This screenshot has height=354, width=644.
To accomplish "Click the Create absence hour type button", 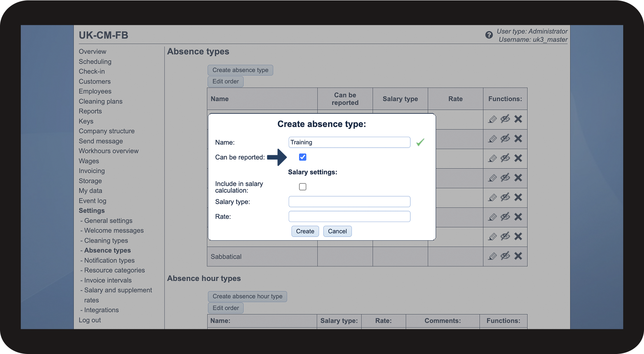I will click(247, 296).
